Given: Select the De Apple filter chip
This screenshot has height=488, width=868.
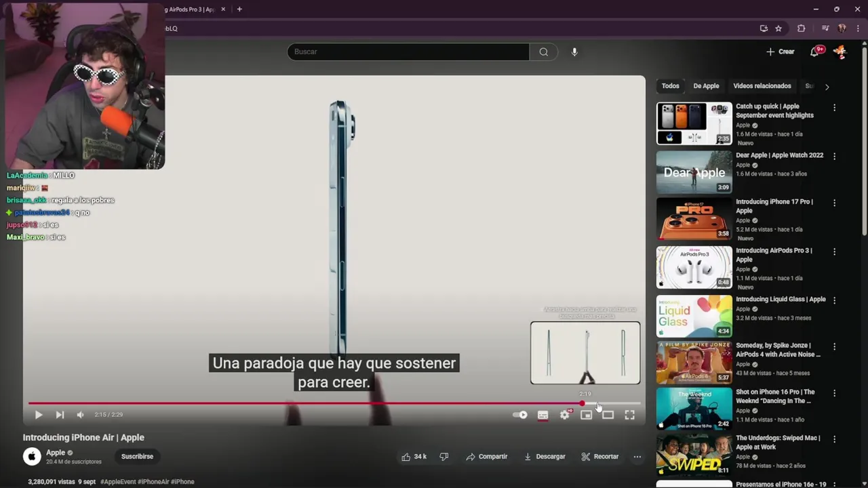Looking at the screenshot, I should coord(706,86).
